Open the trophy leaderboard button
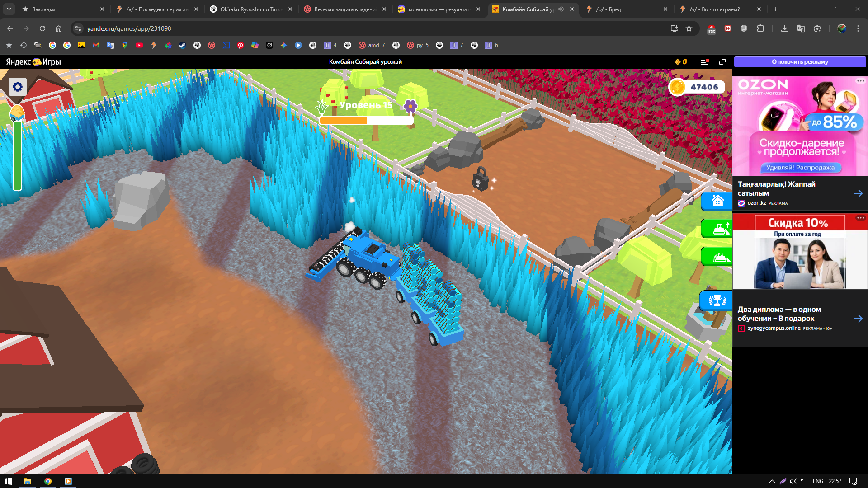The image size is (868, 488). pyautogui.click(x=717, y=300)
